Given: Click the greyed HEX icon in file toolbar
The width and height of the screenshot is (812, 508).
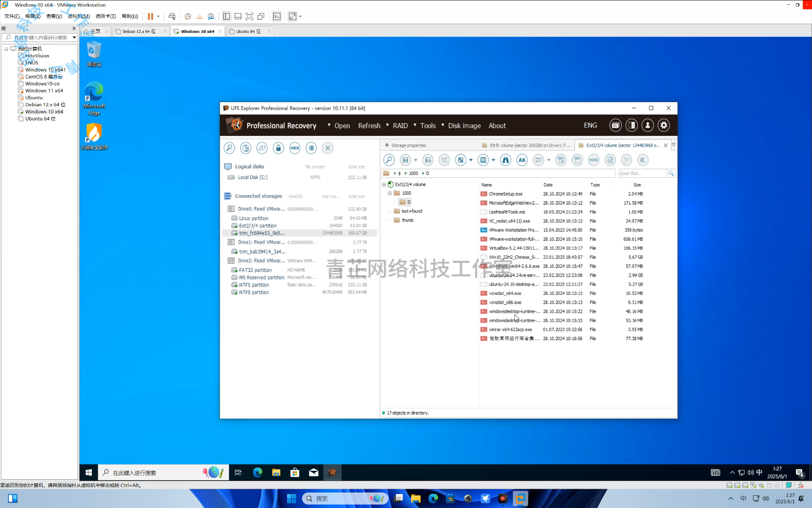Looking at the screenshot, I should [x=593, y=160].
